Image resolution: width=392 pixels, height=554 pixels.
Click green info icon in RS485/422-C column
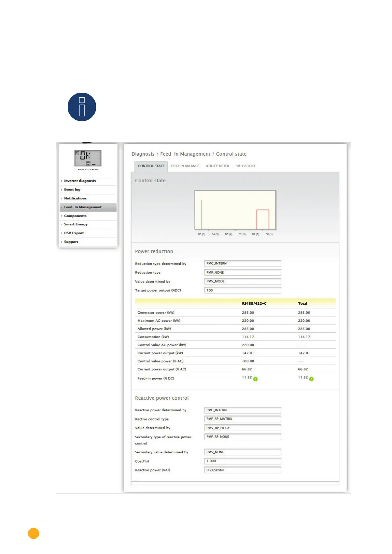tap(255, 379)
